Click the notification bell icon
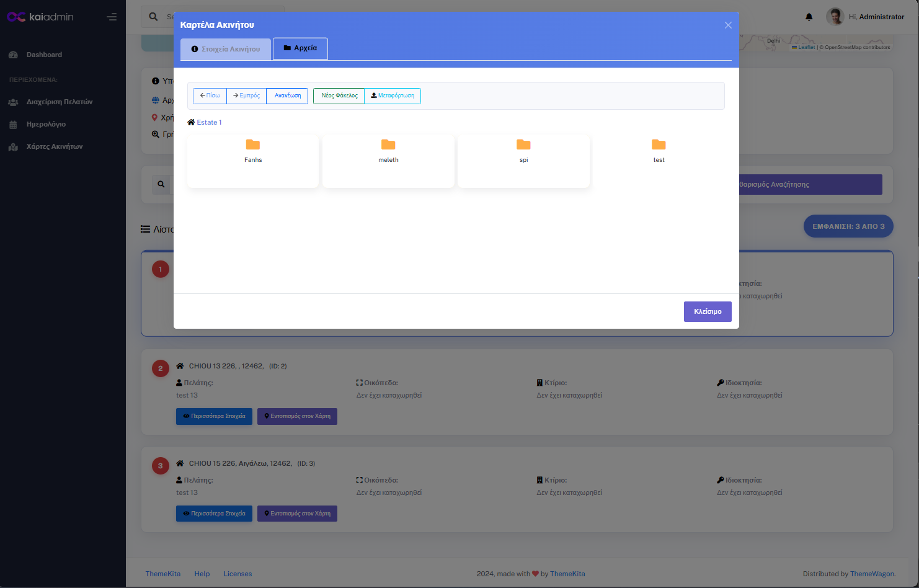919x588 pixels. click(x=809, y=17)
